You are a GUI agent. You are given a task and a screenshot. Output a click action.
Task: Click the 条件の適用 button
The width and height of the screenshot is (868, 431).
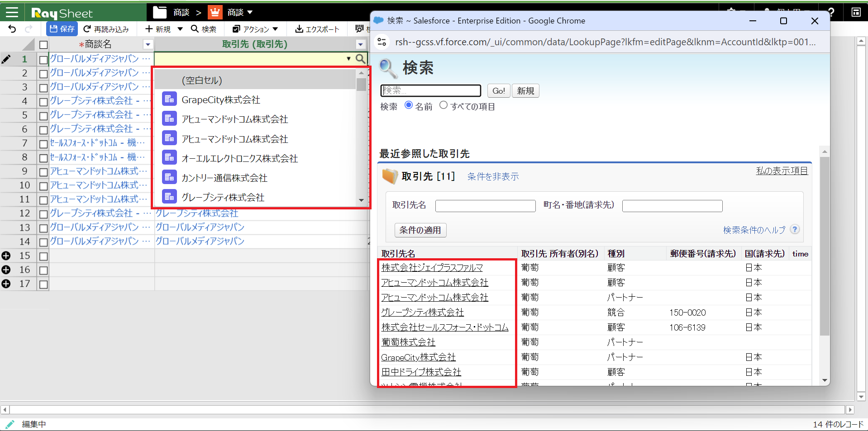tap(420, 230)
